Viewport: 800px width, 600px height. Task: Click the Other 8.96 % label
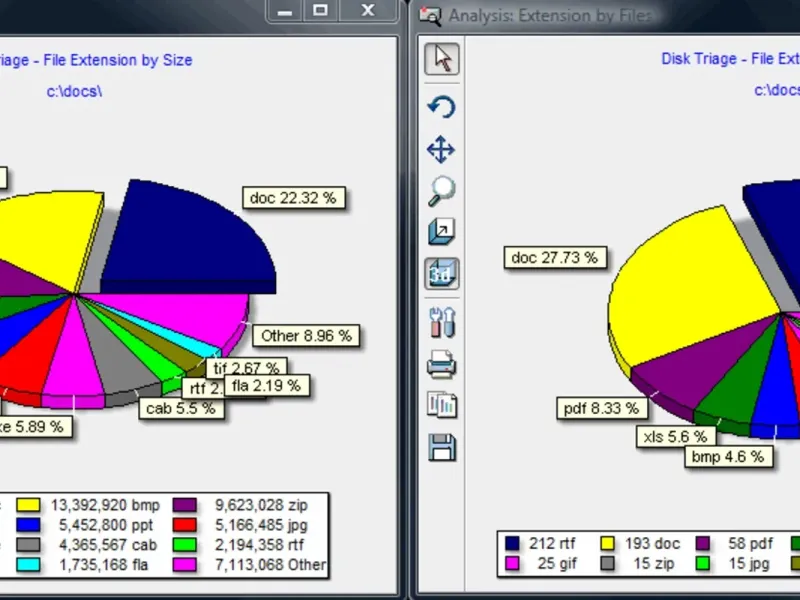click(x=306, y=336)
